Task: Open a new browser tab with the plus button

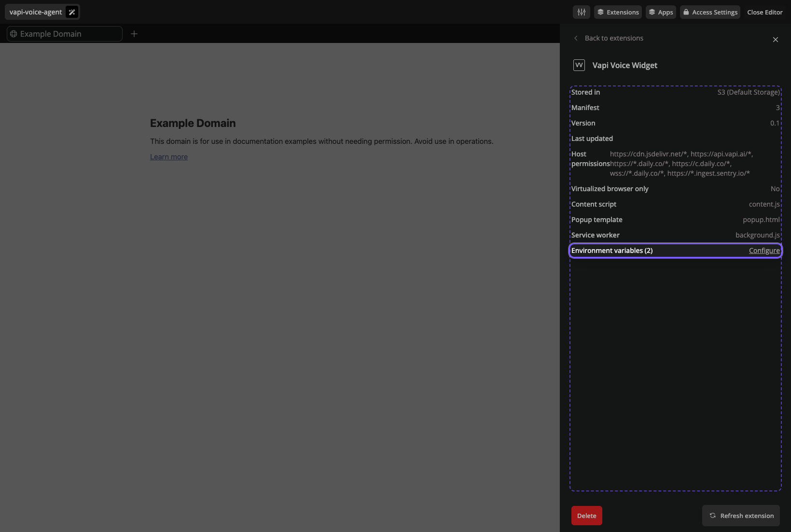Action: [x=134, y=34]
